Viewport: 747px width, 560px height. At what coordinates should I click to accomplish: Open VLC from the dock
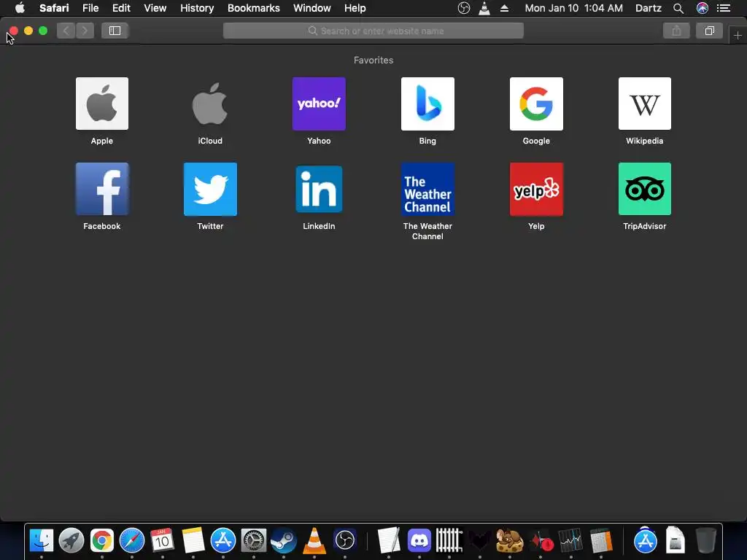pyautogui.click(x=314, y=541)
